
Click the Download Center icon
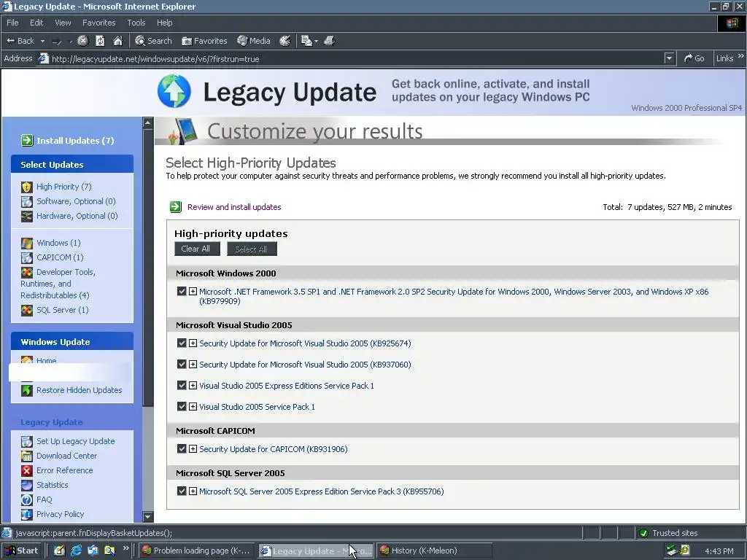click(27, 456)
